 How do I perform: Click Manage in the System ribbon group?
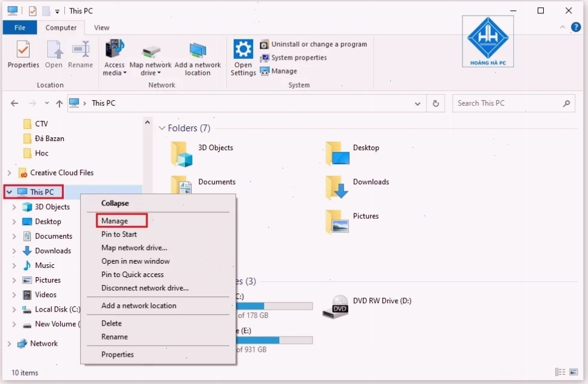(x=279, y=71)
